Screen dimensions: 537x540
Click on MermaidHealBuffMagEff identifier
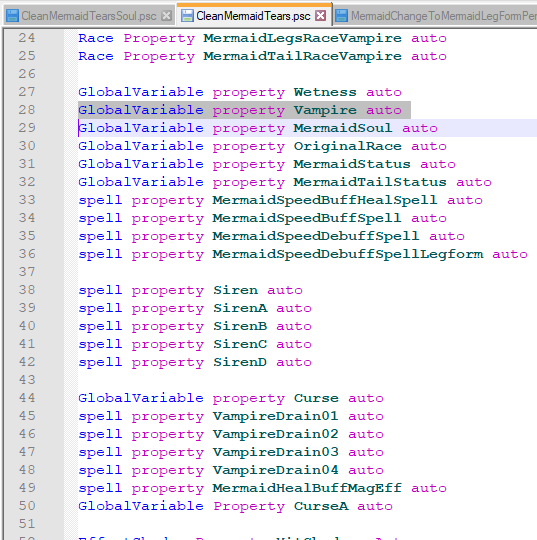307,488
